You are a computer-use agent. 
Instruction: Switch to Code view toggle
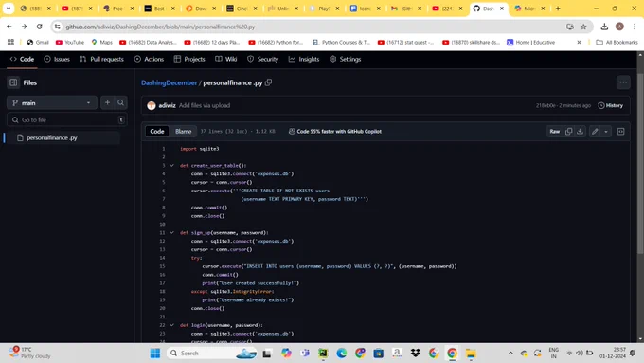157,131
